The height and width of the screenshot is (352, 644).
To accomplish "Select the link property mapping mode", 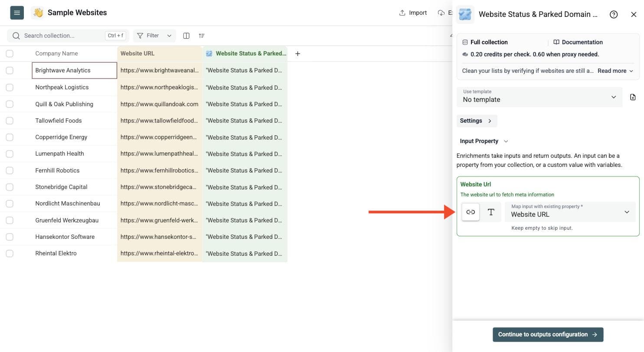I will tap(471, 212).
